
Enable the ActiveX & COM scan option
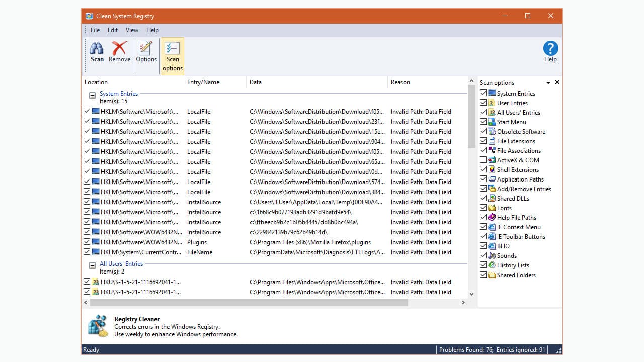coord(483,160)
